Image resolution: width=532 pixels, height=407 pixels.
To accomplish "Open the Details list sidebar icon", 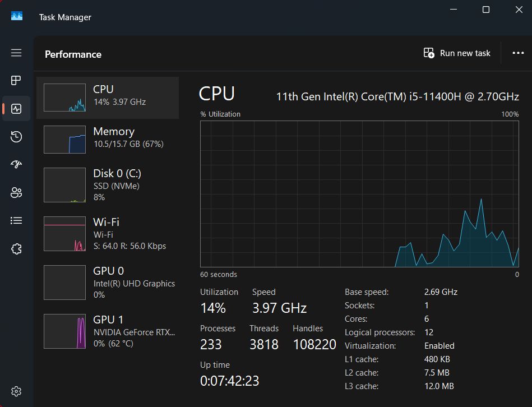I will (16, 221).
